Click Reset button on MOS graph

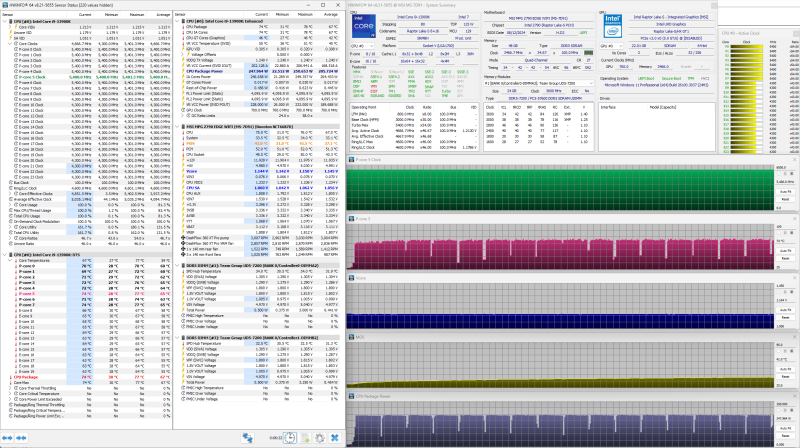click(x=785, y=377)
